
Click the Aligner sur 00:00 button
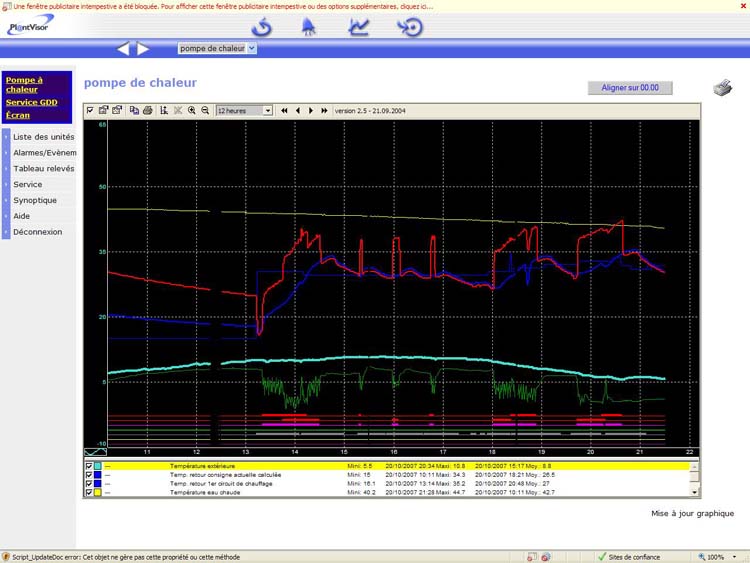630,88
